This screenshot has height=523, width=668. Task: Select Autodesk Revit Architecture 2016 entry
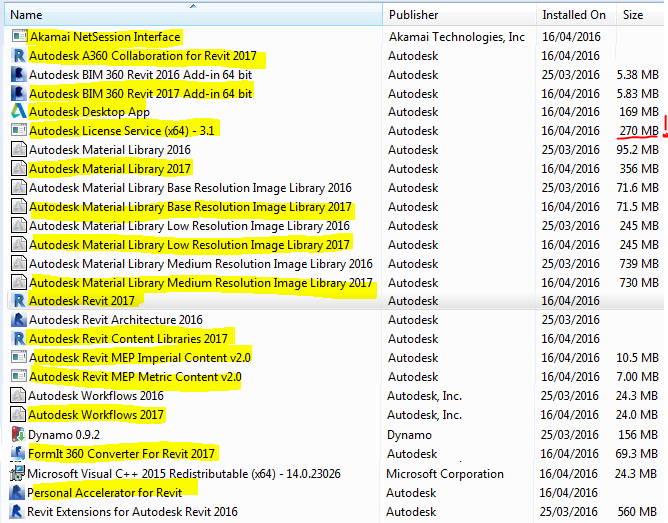click(116, 320)
